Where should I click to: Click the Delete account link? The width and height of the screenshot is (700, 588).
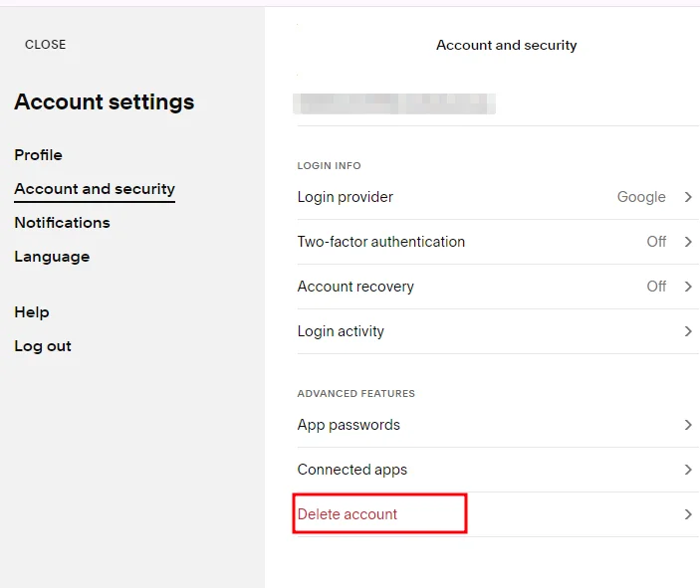(x=348, y=514)
